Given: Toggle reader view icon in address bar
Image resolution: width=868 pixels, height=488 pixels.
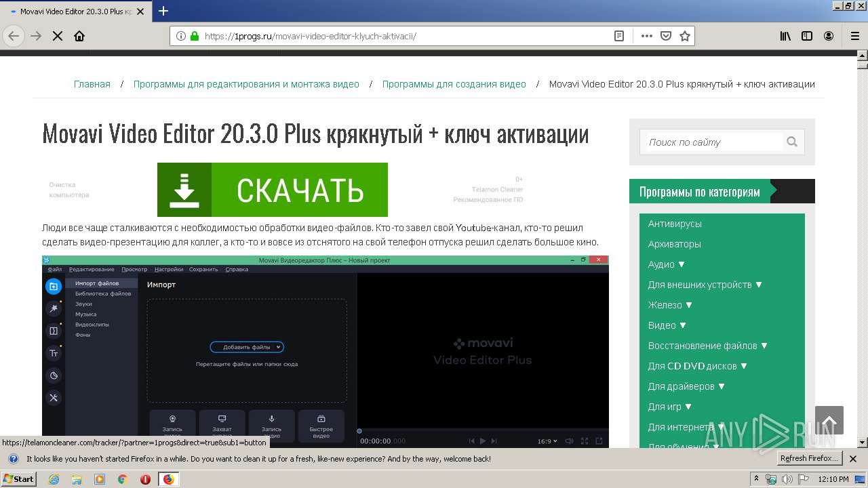Looking at the screenshot, I should tap(619, 36).
